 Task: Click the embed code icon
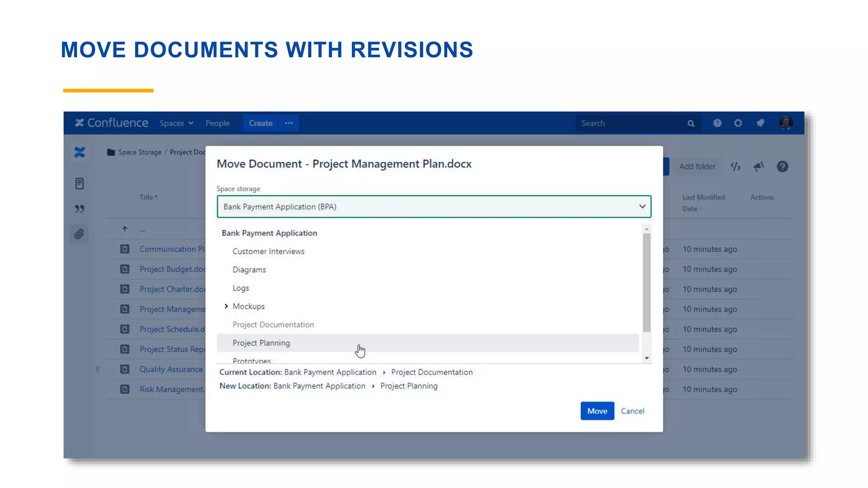coord(735,166)
